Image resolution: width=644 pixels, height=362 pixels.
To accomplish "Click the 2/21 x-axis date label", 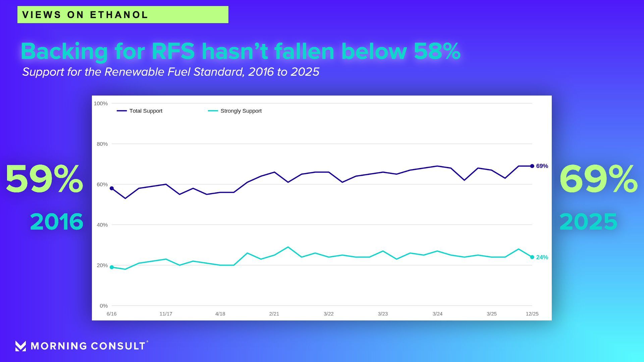I will point(274,314).
